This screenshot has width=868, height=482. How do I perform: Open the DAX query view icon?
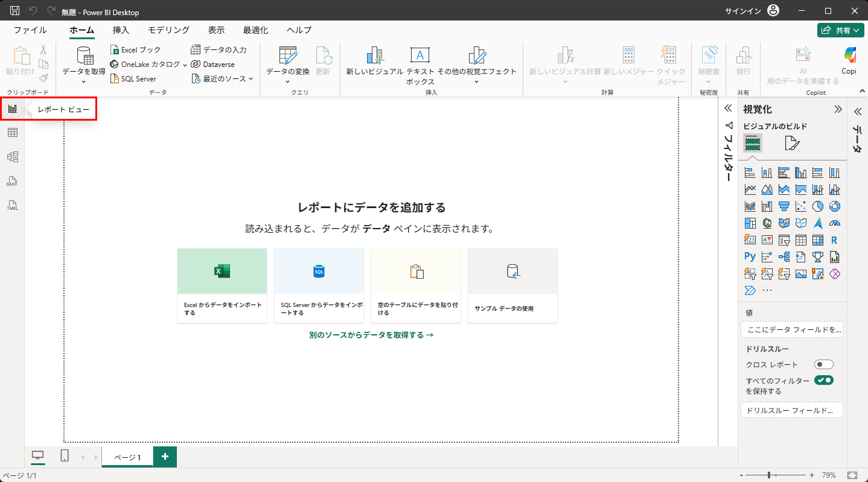click(x=12, y=181)
